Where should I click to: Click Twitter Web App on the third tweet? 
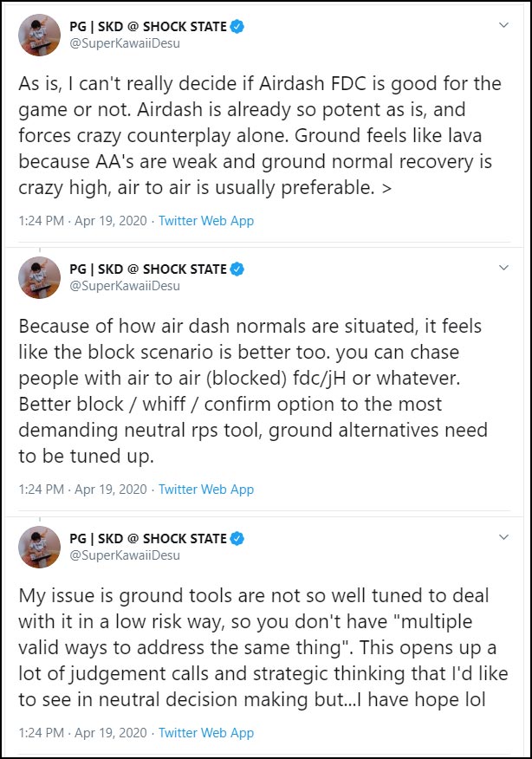206,733
